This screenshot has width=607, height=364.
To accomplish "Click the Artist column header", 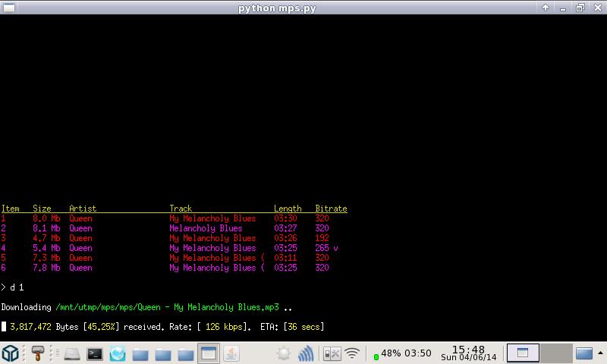I will (83, 209).
